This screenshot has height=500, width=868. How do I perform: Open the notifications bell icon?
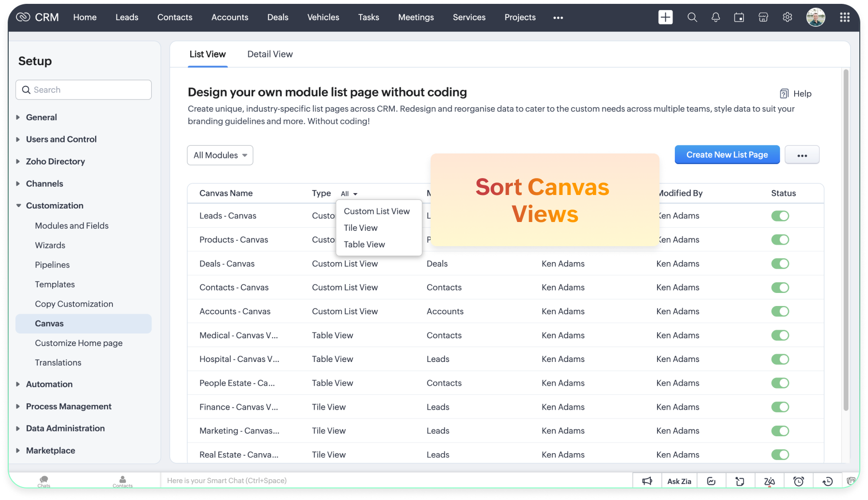point(715,17)
